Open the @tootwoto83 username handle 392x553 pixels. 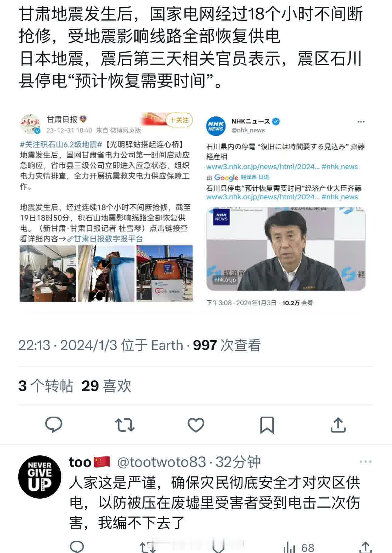[x=161, y=462]
